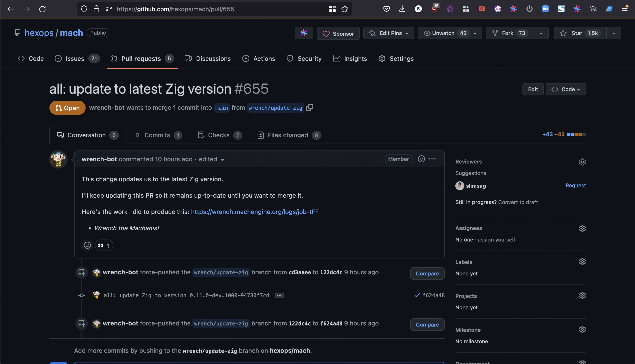Bookmark page with star icon in address bar
Image resolution: width=635 pixels, height=364 pixels.
pos(345,9)
